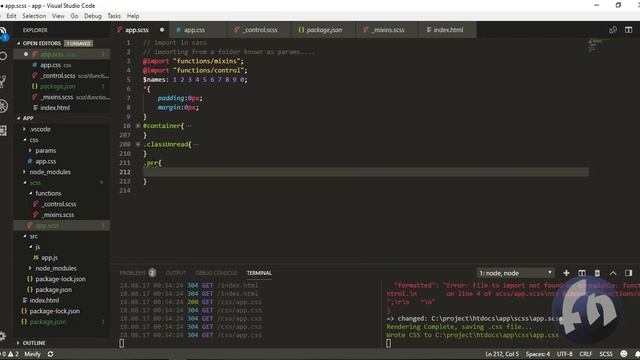
Task: Open the terminal selector dropdown '1: node, node'
Action: pyautogui.click(x=516, y=273)
